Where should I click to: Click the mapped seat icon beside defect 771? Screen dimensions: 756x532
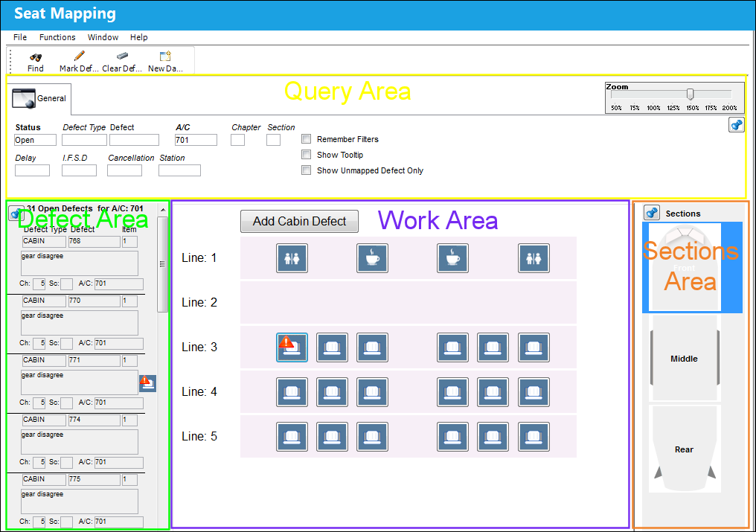(147, 383)
